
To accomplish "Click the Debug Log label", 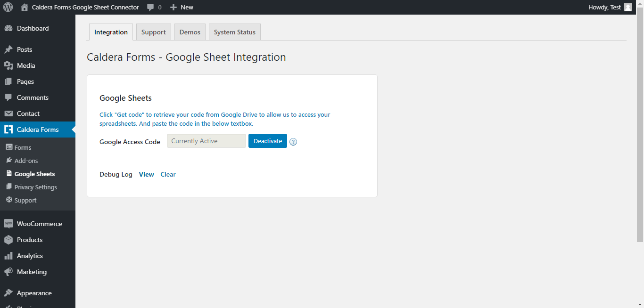I will 116,174.
